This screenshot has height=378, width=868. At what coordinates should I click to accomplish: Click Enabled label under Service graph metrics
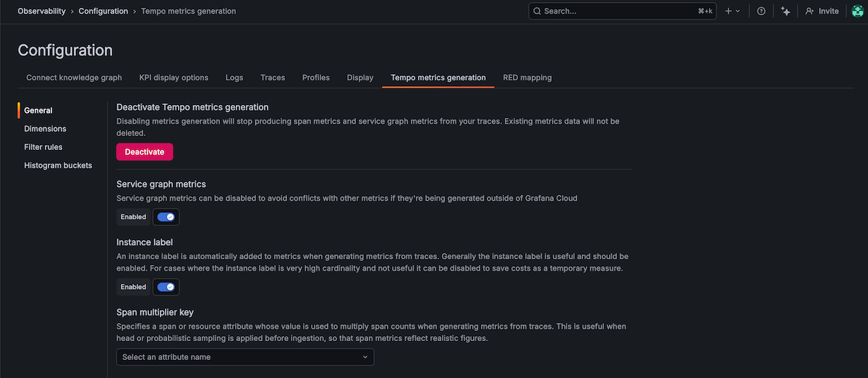[133, 217]
